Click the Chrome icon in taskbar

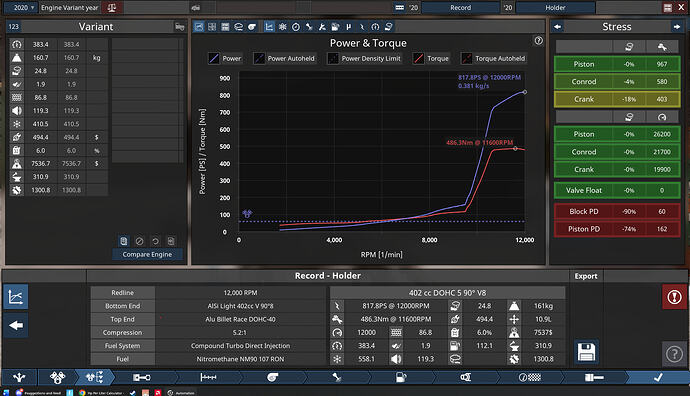pos(82,392)
